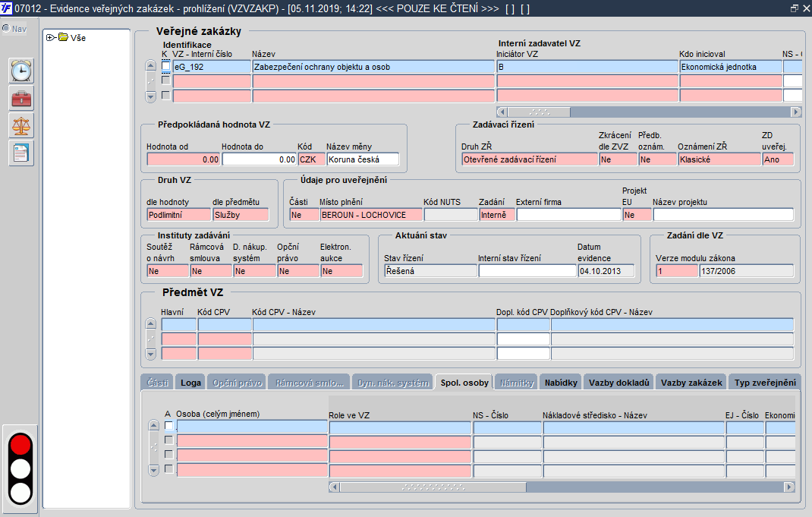Viewport: 812px width, 517px height.
Task: Step up in Spol. osoby record list
Action: coord(153,425)
